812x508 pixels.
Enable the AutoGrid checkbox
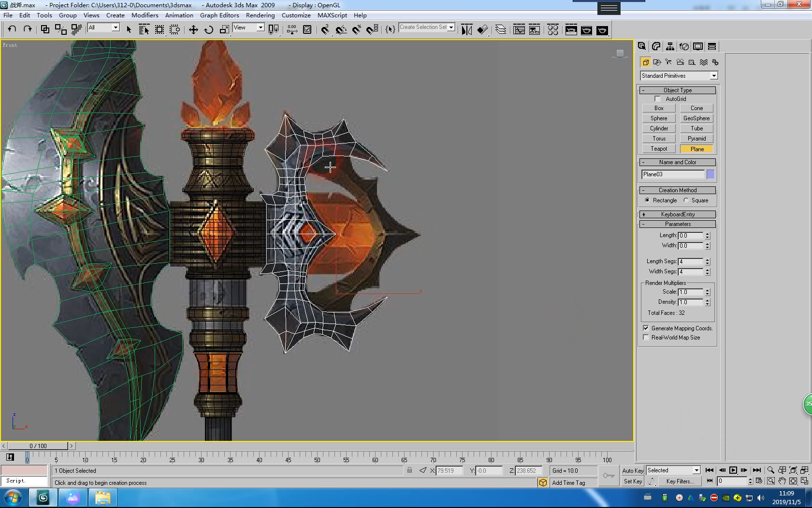click(657, 99)
